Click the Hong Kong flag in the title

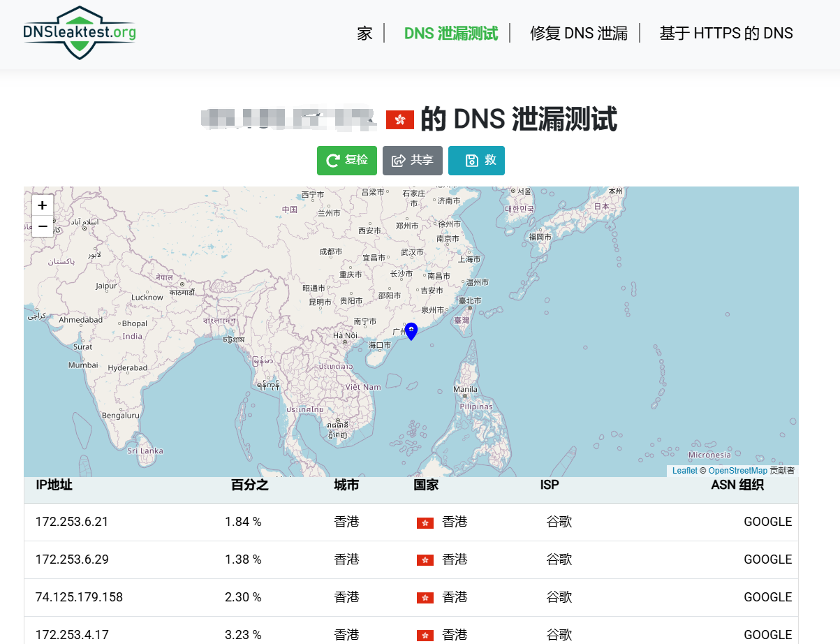point(400,120)
